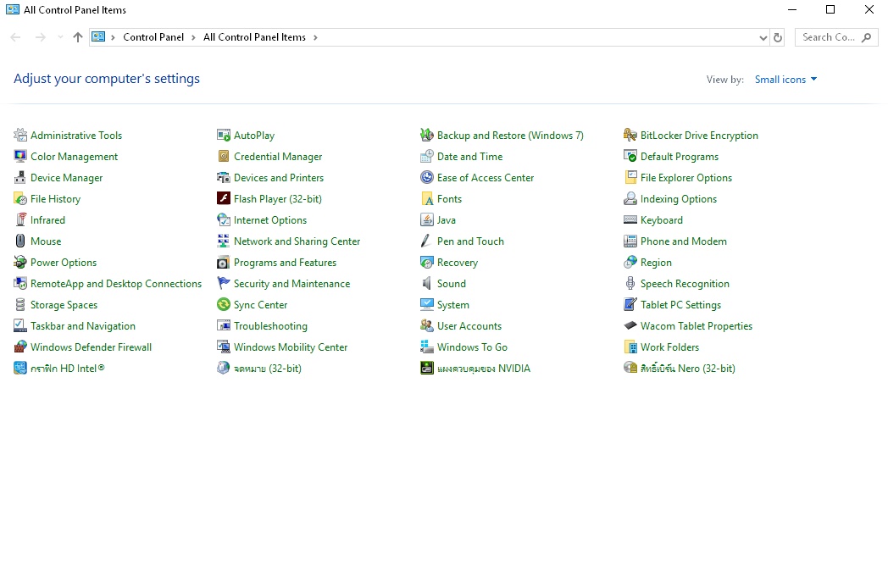Expand the Control Panel breadcrumb chevron
The width and height of the screenshot is (888, 588).
[193, 37]
